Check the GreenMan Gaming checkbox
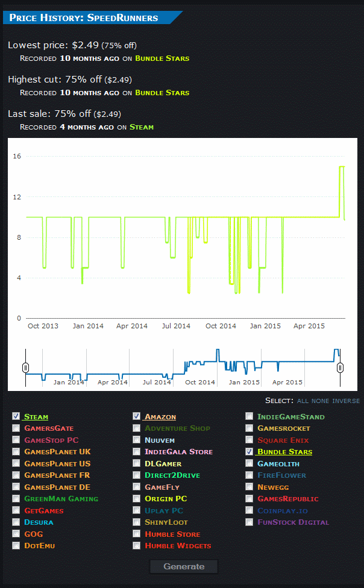This screenshot has height=588, width=364. pos(16,498)
